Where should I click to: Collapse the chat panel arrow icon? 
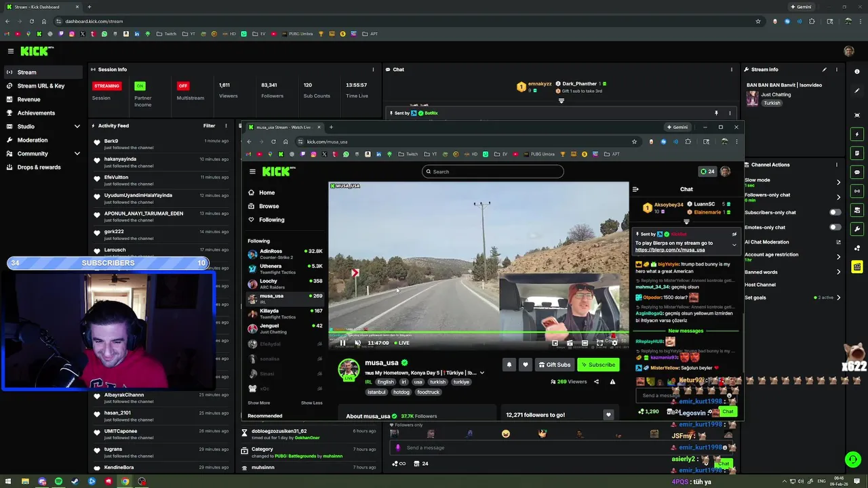click(635, 189)
